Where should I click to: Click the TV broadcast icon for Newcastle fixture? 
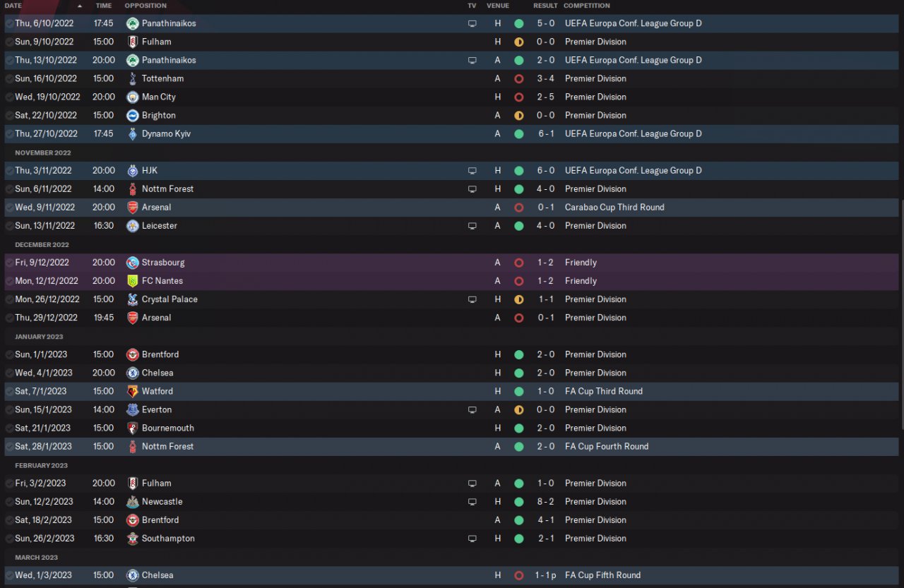coord(472,501)
